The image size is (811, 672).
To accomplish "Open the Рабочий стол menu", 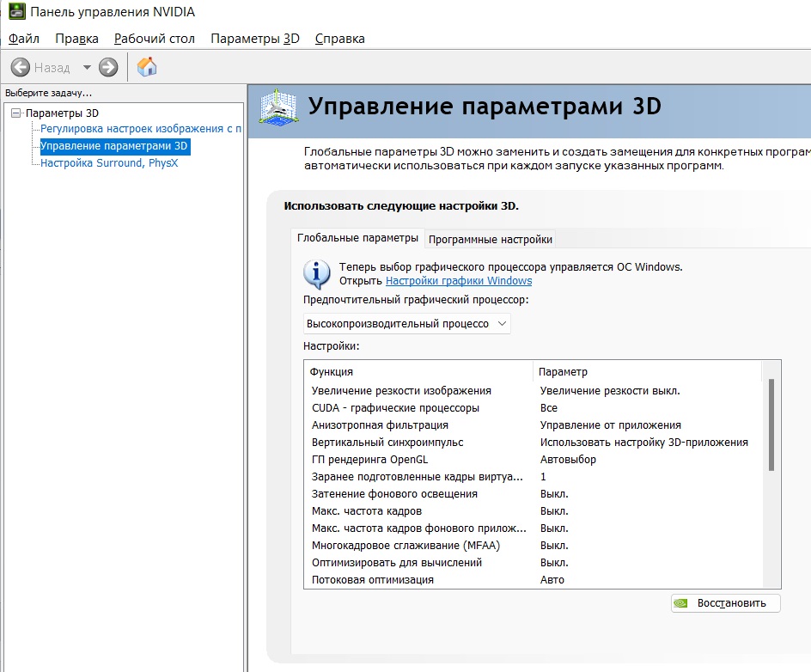I will click(x=154, y=39).
